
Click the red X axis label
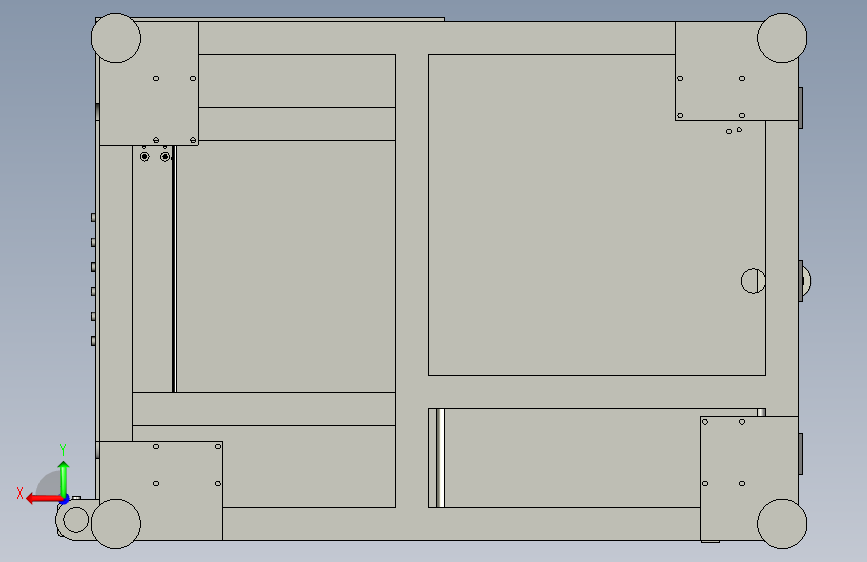pos(20,493)
